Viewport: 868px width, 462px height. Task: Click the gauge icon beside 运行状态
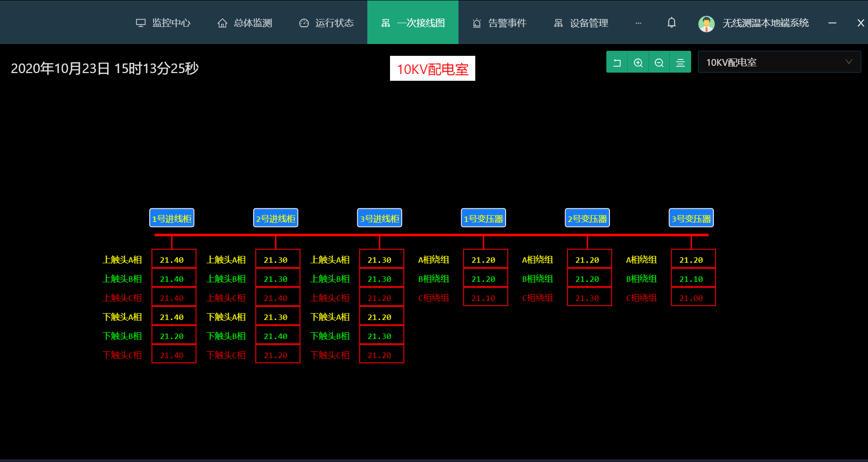tap(303, 23)
